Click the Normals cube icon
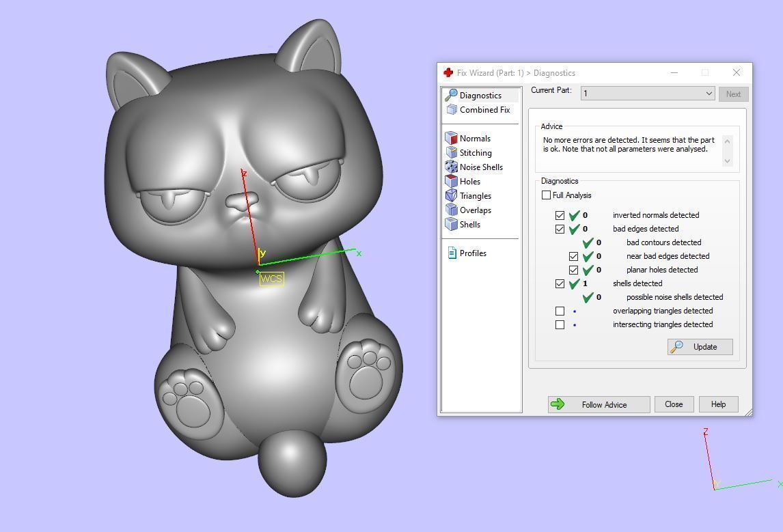 click(452, 138)
